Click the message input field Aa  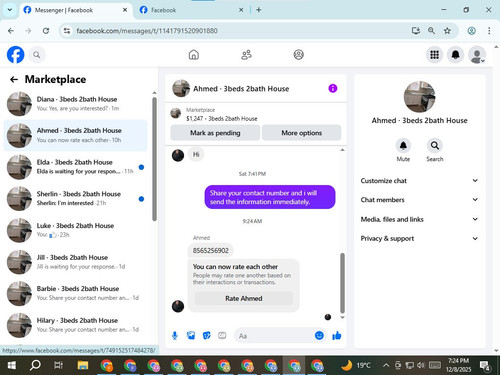coord(275,336)
